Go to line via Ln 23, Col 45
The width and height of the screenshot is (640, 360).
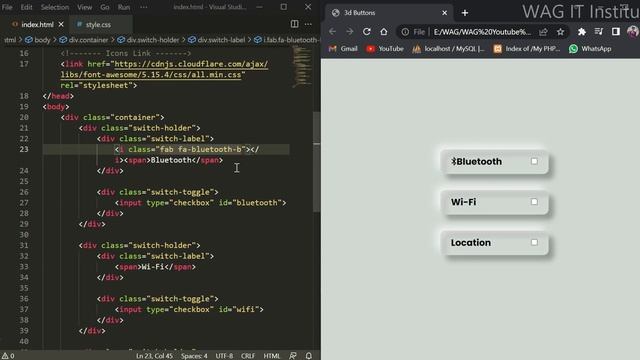[154, 356]
